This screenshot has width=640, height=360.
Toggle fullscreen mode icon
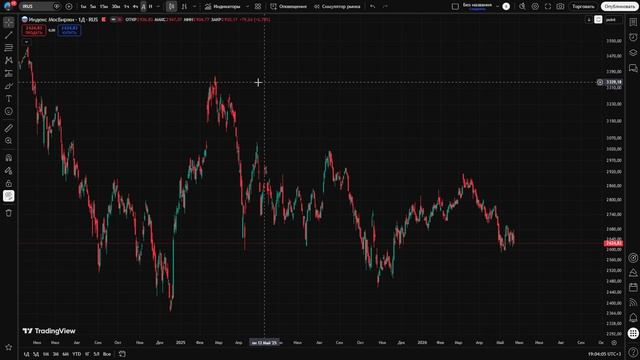pos(548,7)
